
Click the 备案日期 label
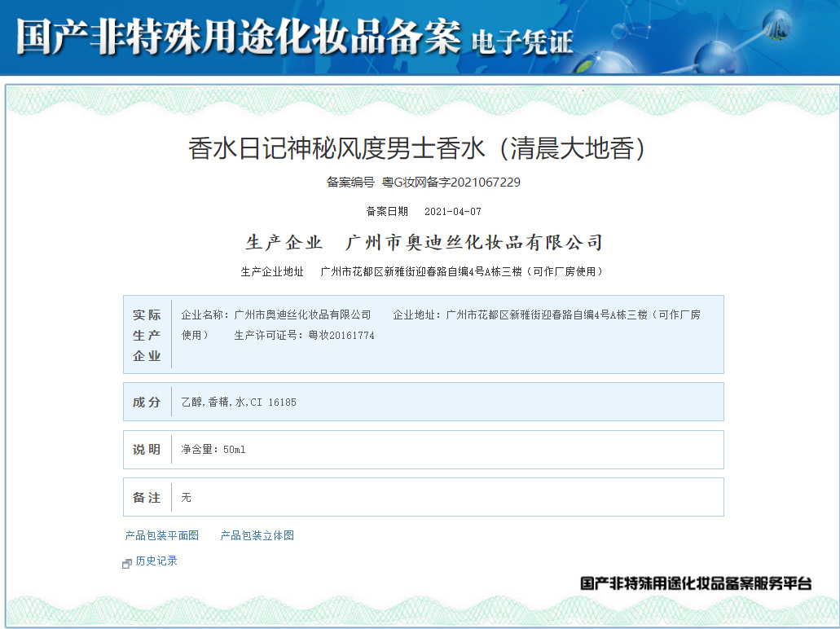(387, 212)
